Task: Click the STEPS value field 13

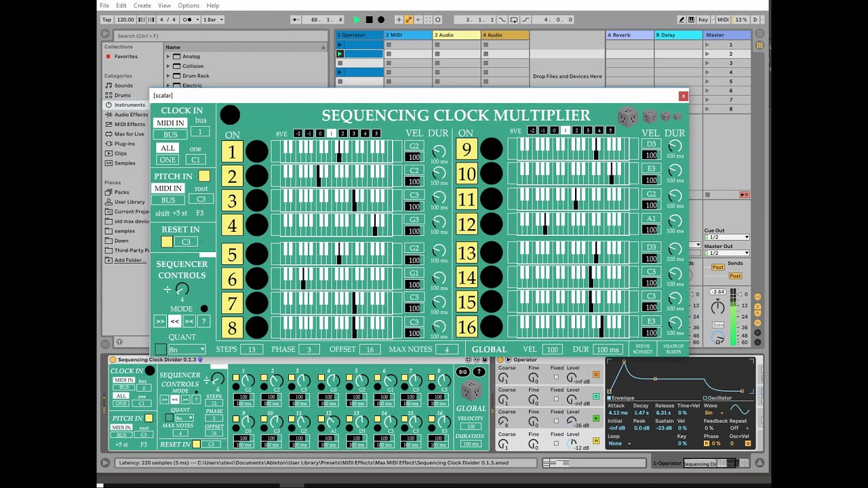Action: coord(252,349)
